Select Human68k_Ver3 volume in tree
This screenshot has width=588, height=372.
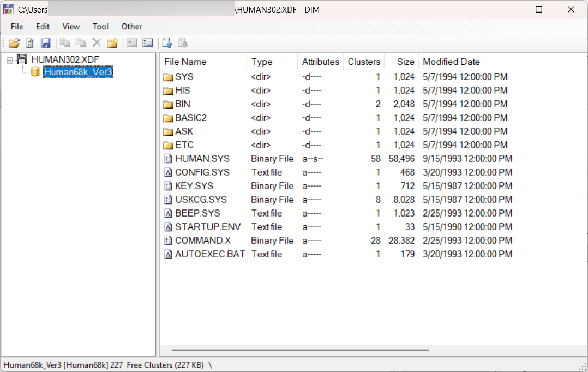click(x=77, y=72)
